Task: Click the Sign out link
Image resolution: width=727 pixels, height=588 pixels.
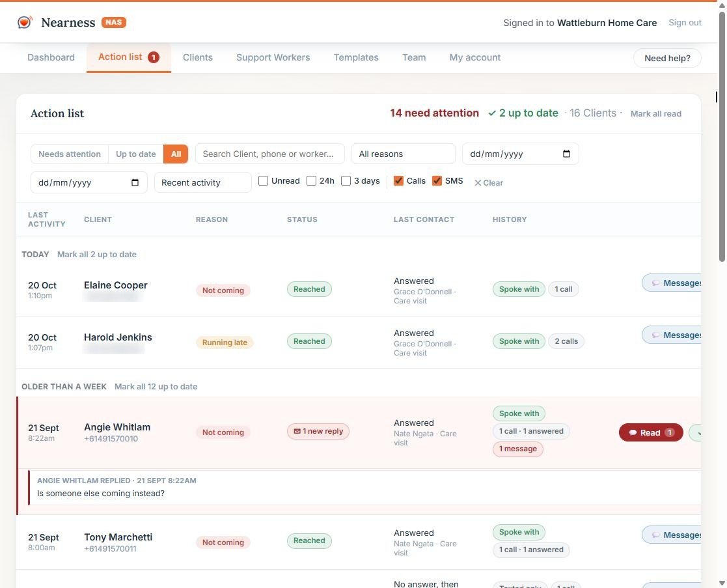Action: 685,22
